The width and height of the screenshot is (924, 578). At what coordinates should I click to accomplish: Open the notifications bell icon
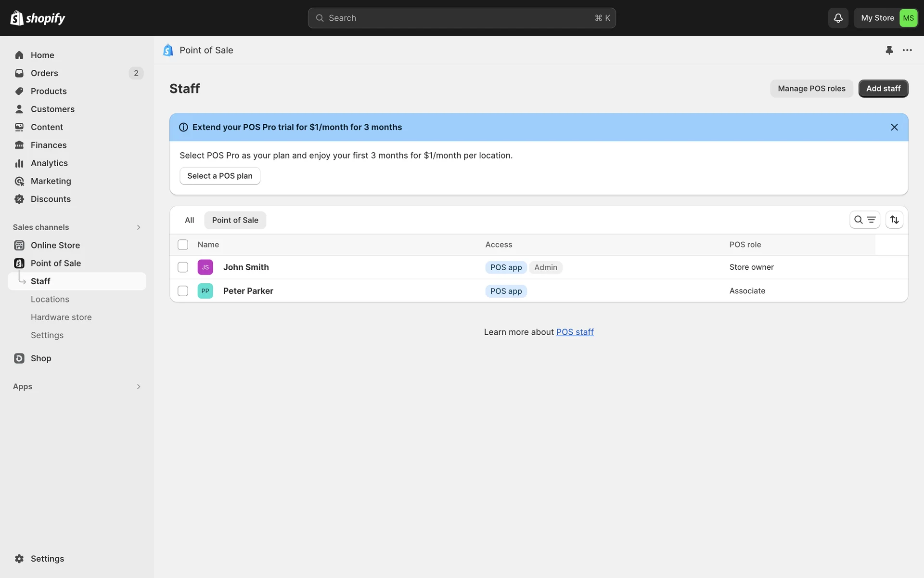point(838,18)
